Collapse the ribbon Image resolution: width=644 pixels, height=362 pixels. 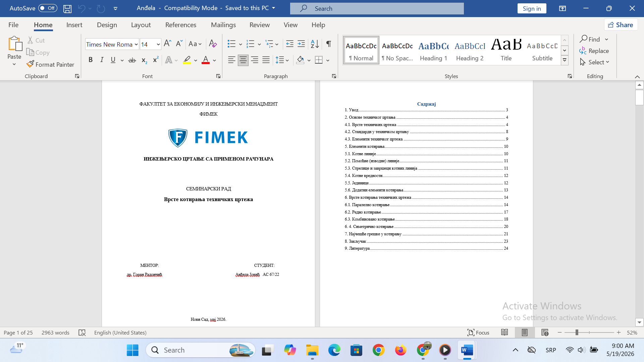pyautogui.click(x=637, y=76)
